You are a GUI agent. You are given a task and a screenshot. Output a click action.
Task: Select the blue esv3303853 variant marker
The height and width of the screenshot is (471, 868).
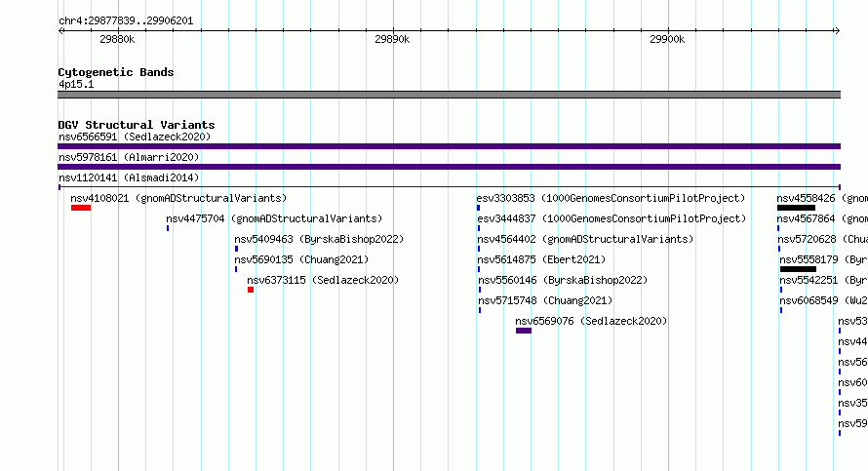point(478,208)
